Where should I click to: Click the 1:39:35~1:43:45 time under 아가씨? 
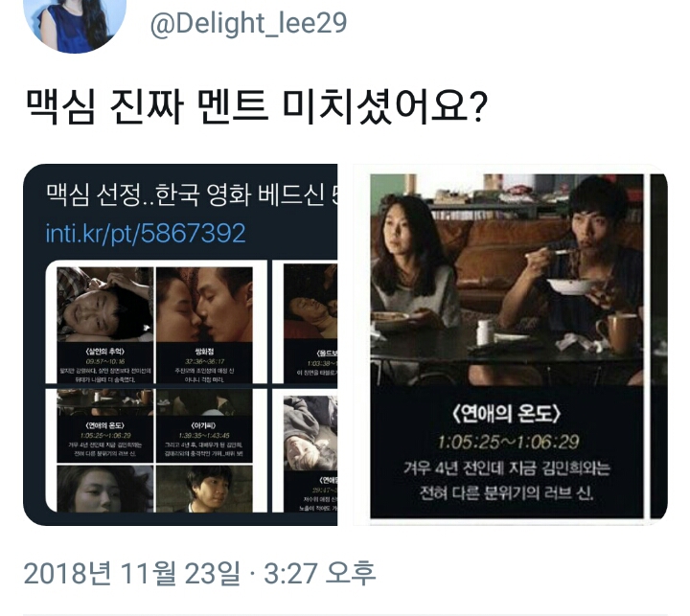(x=204, y=435)
